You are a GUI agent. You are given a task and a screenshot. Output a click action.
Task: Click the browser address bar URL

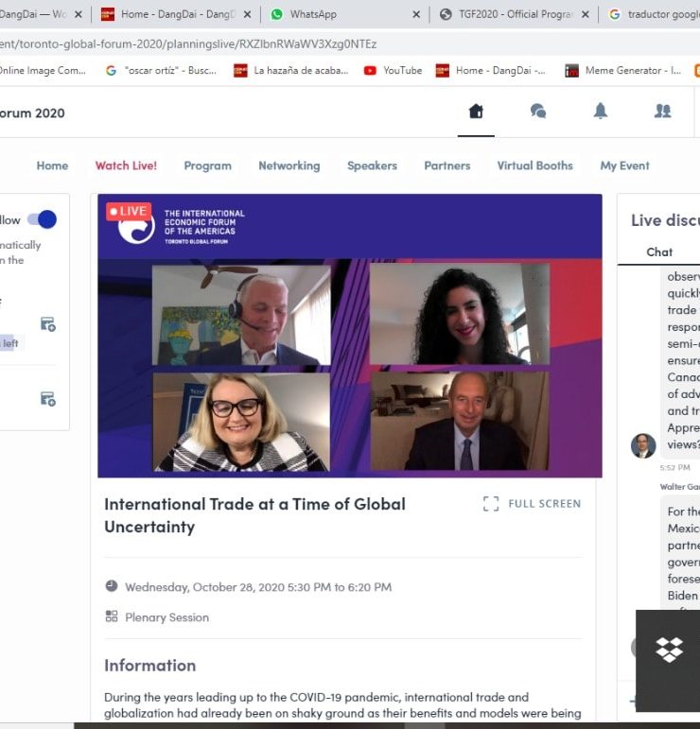(x=188, y=44)
